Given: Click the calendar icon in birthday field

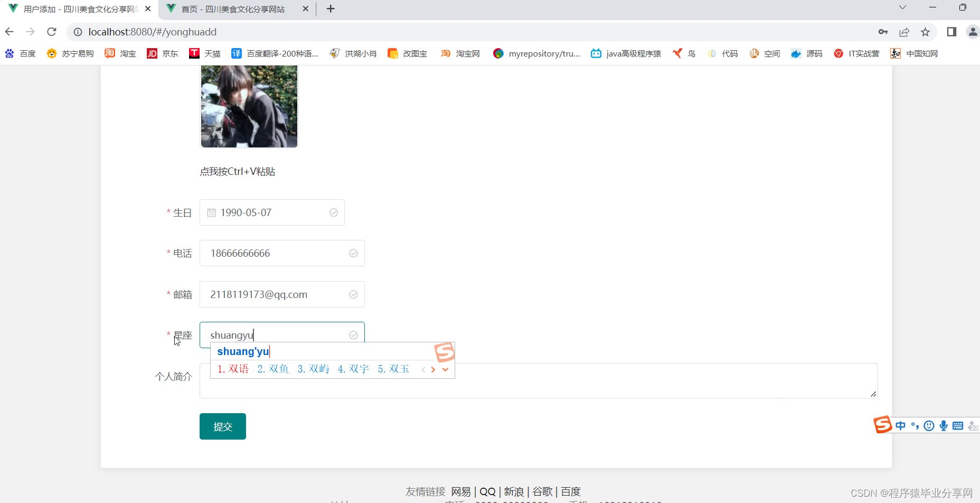Looking at the screenshot, I should (x=211, y=212).
